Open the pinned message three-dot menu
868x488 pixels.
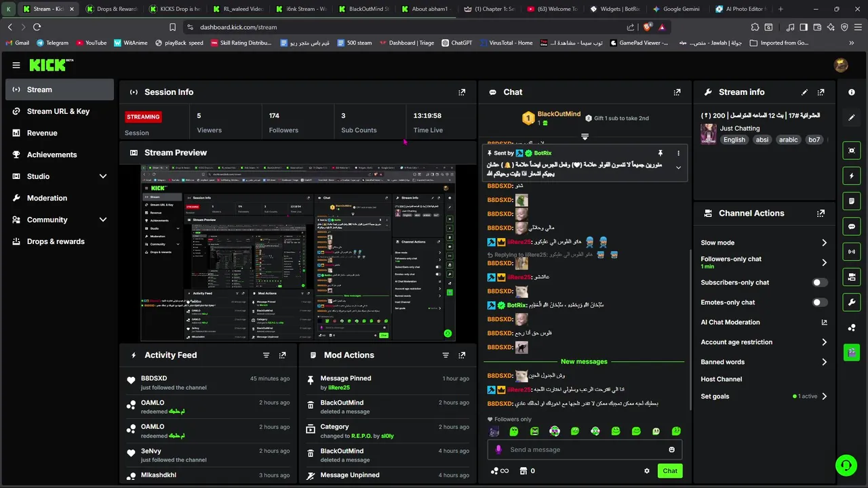(678, 153)
